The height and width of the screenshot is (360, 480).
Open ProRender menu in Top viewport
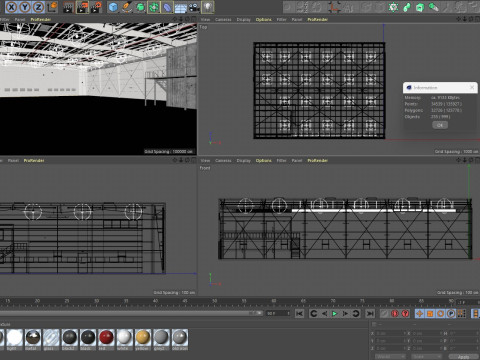click(x=317, y=20)
